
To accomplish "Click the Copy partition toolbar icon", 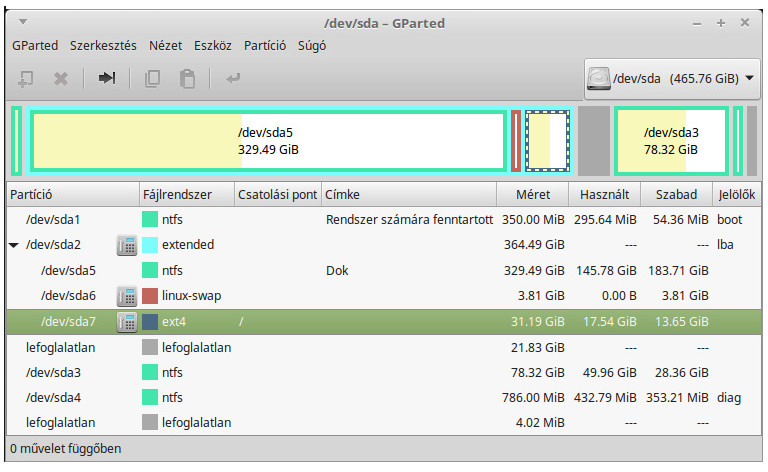I will click(152, 78).
